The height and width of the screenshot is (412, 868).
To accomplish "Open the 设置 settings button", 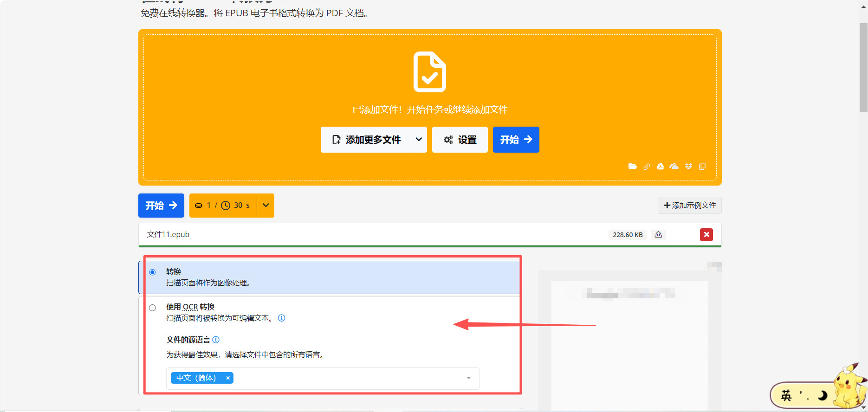I will click(x=460, y=140).
